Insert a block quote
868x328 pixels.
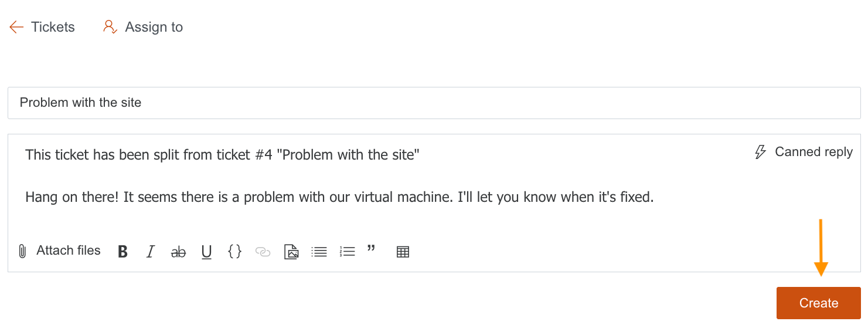[371, 249]
